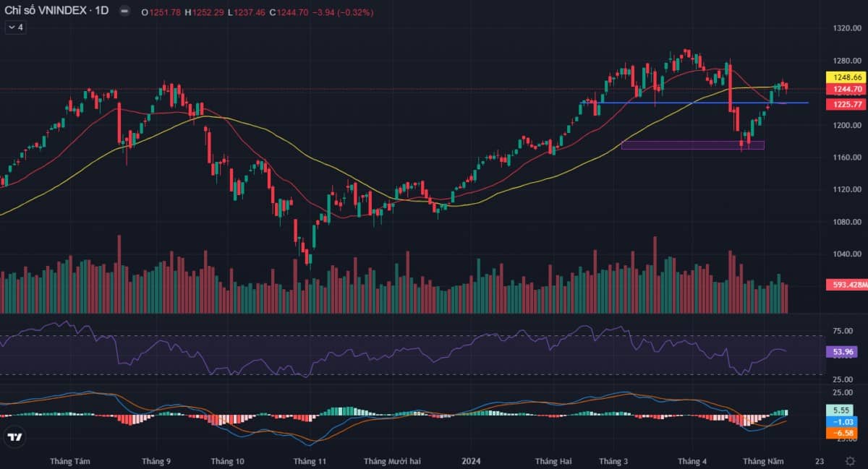Click the 593.428M volume label

846,285
